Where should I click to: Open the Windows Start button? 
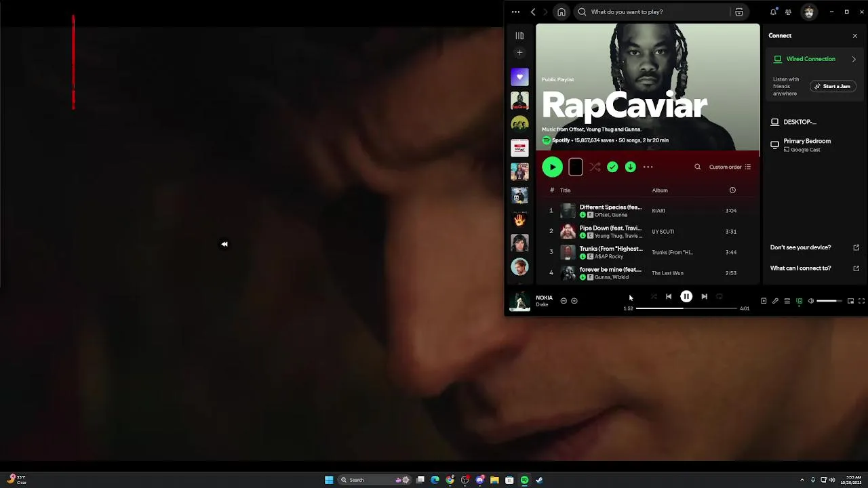pyautogui.click(x=329, y=480)
